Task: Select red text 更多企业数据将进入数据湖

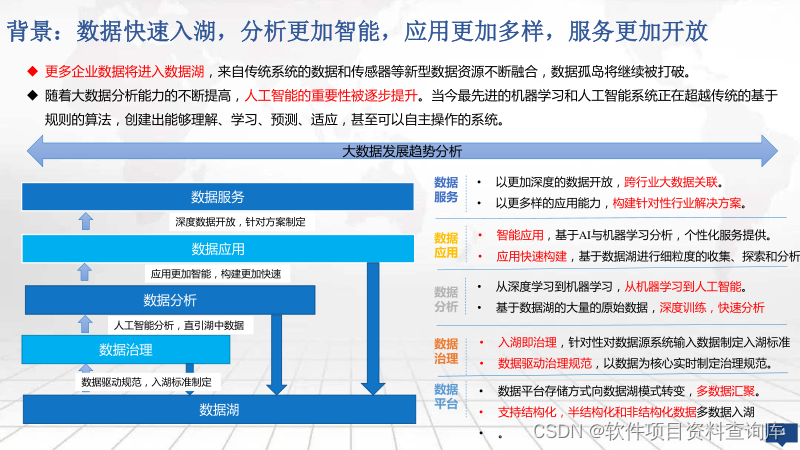Action: tap(124, 72)
